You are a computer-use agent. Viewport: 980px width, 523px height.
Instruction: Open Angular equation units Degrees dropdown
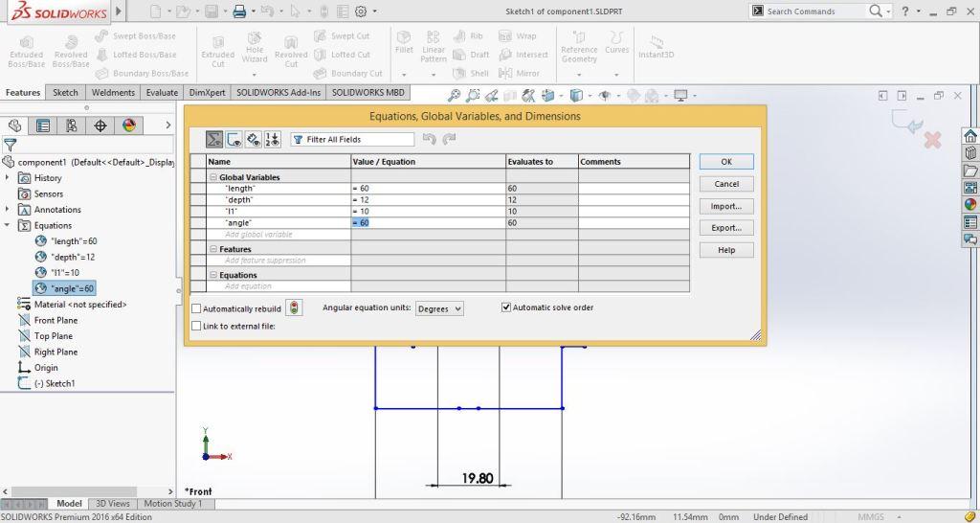coord(439,308)
